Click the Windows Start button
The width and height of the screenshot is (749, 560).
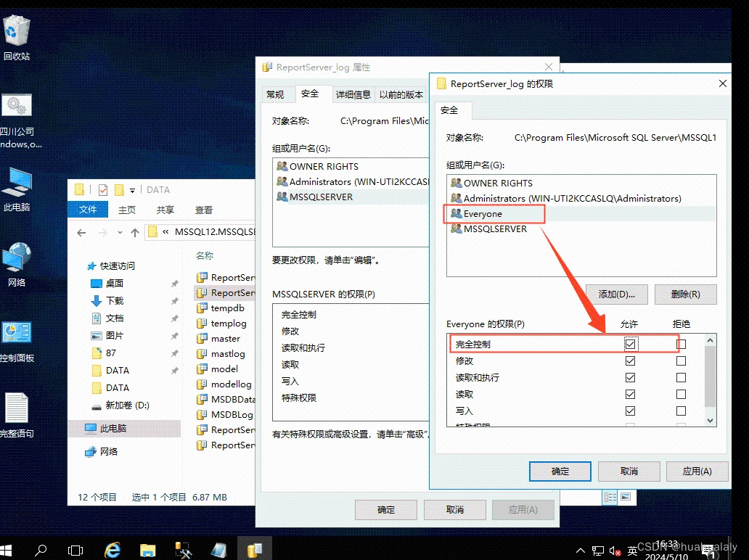tap(7, 550)
